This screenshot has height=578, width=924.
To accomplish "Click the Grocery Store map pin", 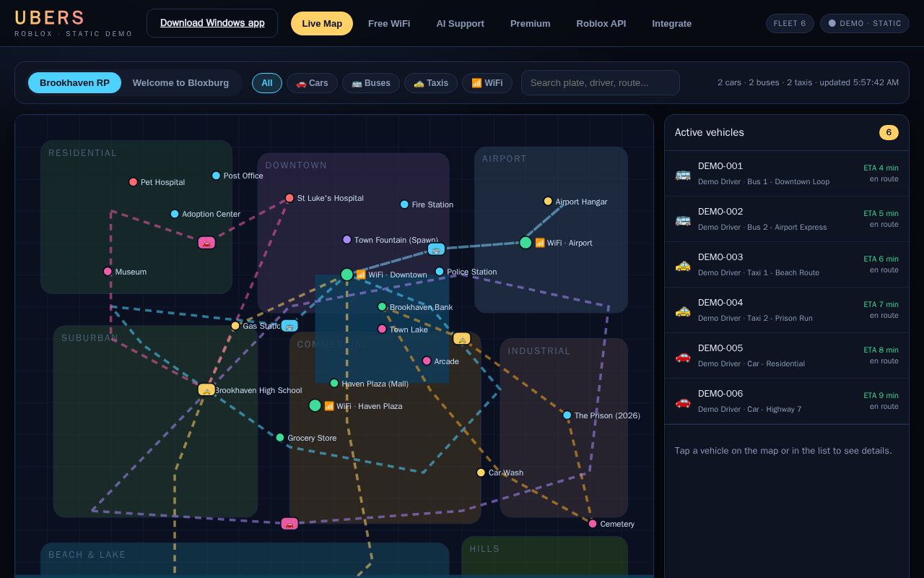I will 280,438.
